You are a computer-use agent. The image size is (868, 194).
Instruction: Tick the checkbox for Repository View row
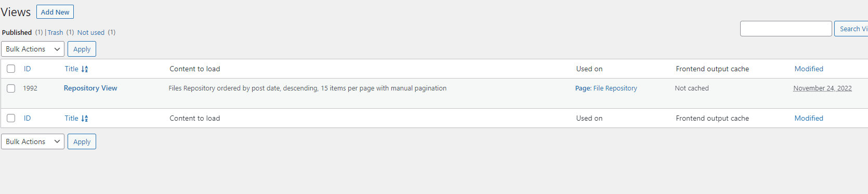point(11,88)
